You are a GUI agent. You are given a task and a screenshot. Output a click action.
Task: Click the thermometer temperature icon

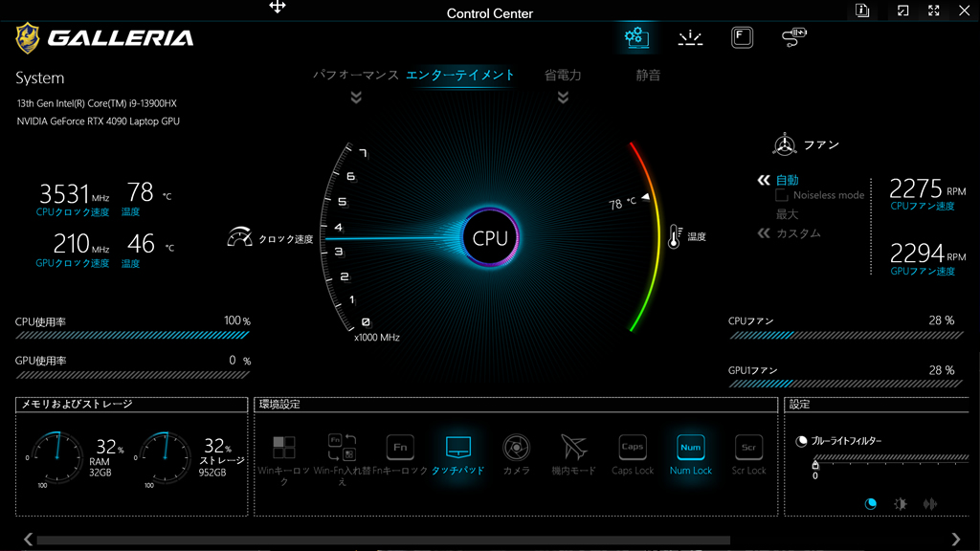(675, 237)
